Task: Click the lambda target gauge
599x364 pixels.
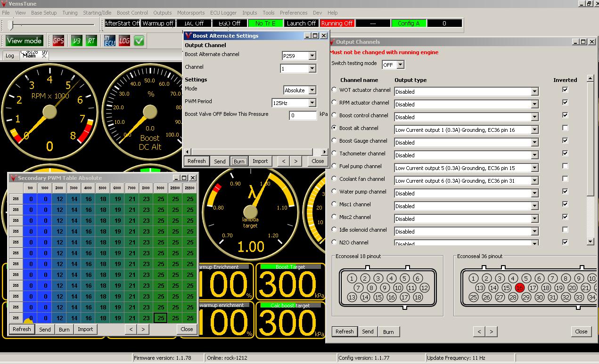Action: click(x=250, y=212)
